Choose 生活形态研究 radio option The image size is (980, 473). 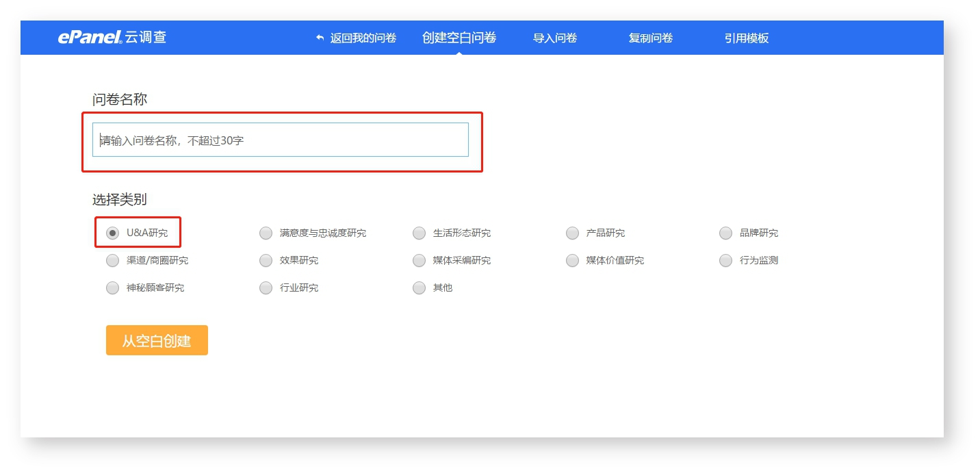pos(419,233)
